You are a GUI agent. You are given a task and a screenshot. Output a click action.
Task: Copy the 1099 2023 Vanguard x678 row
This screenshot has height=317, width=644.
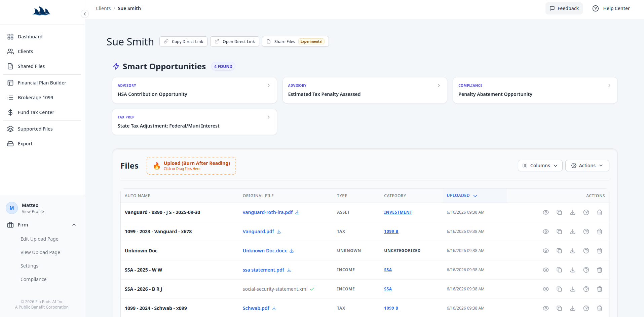pyautogui.click(x=559, y=232)
